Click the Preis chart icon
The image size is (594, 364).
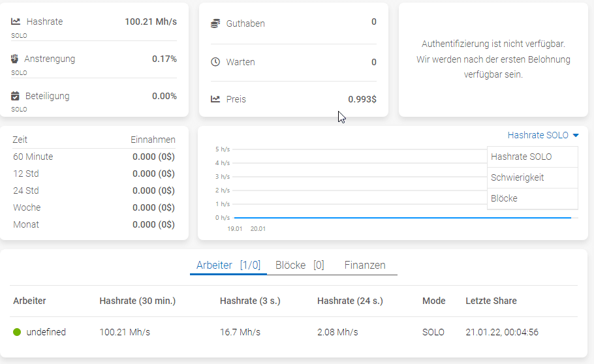pos(215,99)
